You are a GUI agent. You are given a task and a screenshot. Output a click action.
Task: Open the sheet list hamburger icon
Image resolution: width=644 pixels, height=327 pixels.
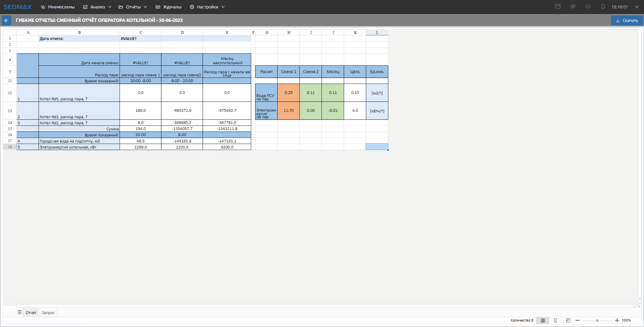coord(20,313)
